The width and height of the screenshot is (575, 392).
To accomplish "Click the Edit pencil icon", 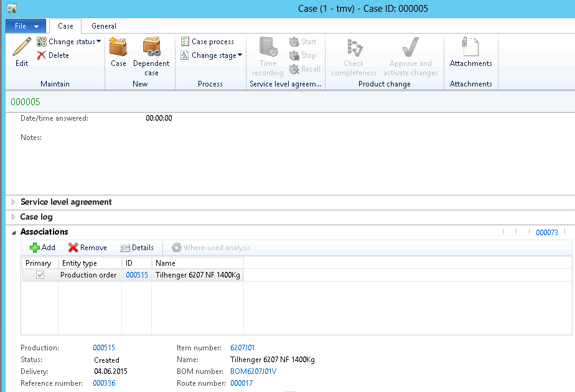I will [x=22, y=47].
